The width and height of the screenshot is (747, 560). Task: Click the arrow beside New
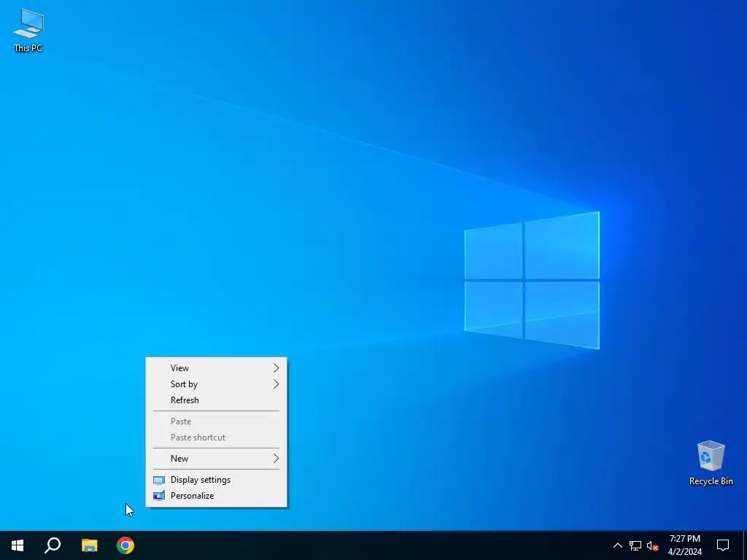click(x=276, y=459)
